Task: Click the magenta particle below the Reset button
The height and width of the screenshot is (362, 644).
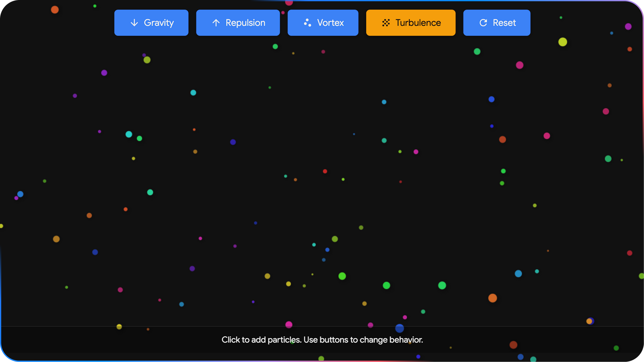Action: 519,65
